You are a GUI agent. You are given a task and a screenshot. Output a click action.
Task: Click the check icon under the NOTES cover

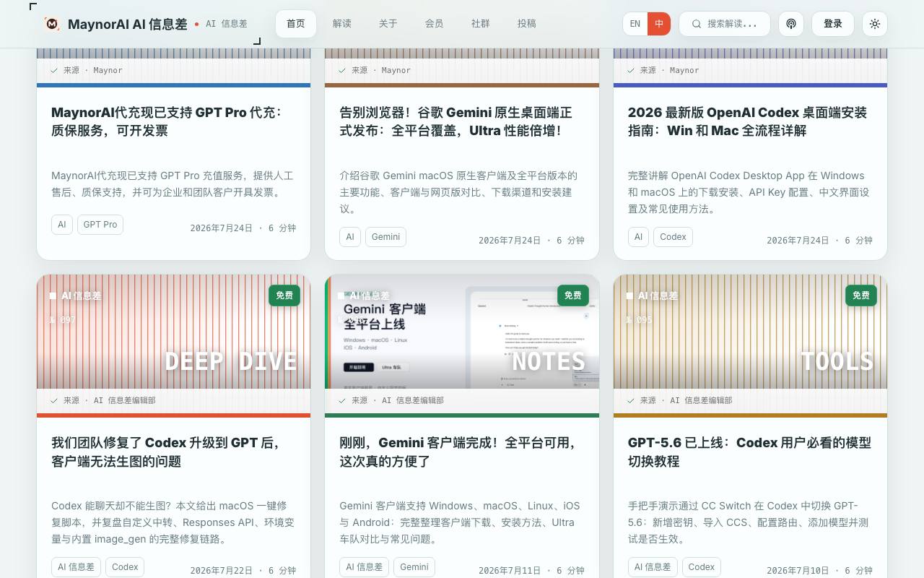[x=342, y=400]
